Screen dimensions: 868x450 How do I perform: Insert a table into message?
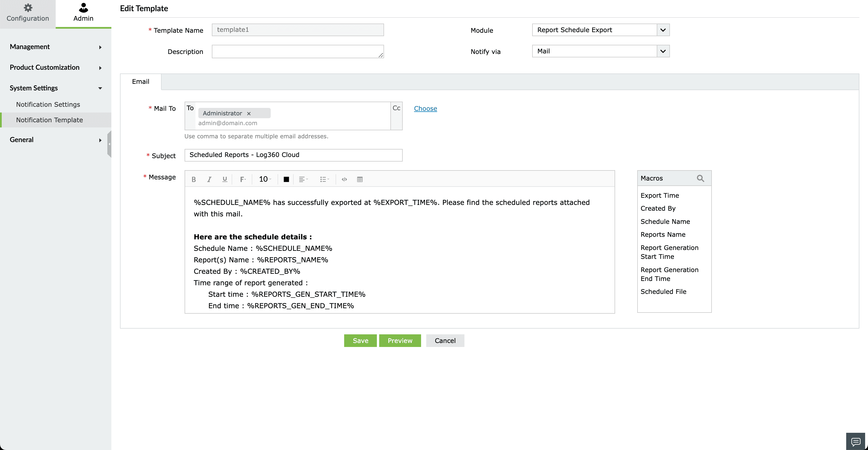pos(360,180)
